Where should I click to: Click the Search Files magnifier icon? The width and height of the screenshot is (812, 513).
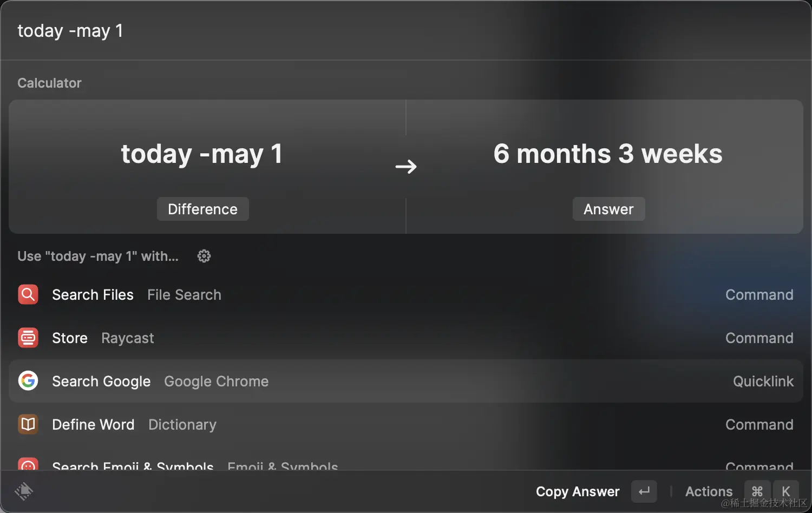click(28, 294)
